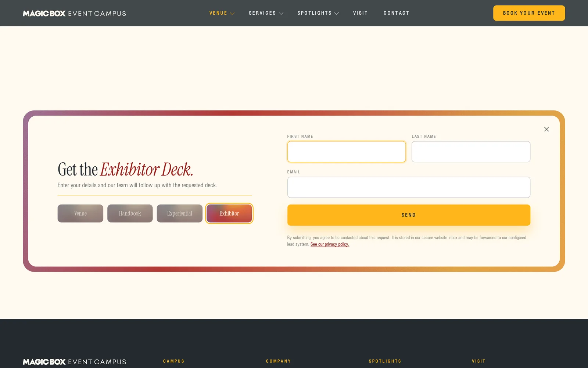Select the Experiential deck option
588x368 pixels.
click(x=180, y=213)
